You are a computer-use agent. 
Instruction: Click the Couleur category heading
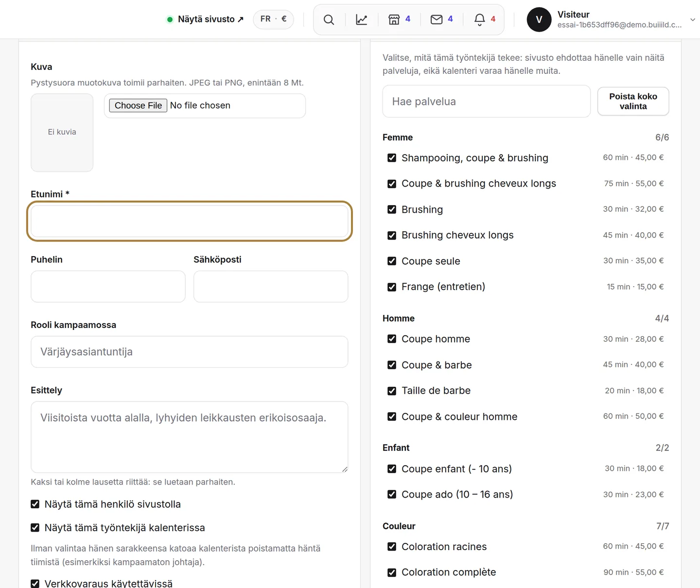point(399,526)
